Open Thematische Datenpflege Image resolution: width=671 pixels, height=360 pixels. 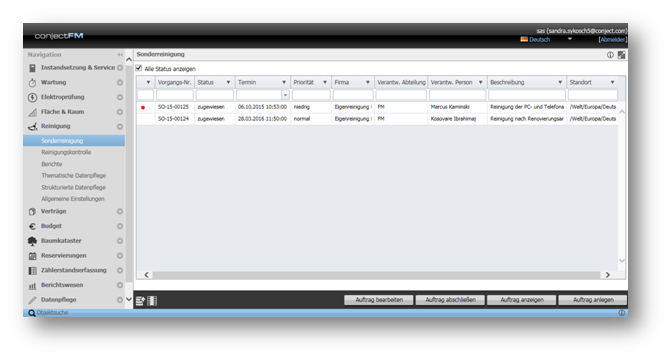[x=73, y=176]
